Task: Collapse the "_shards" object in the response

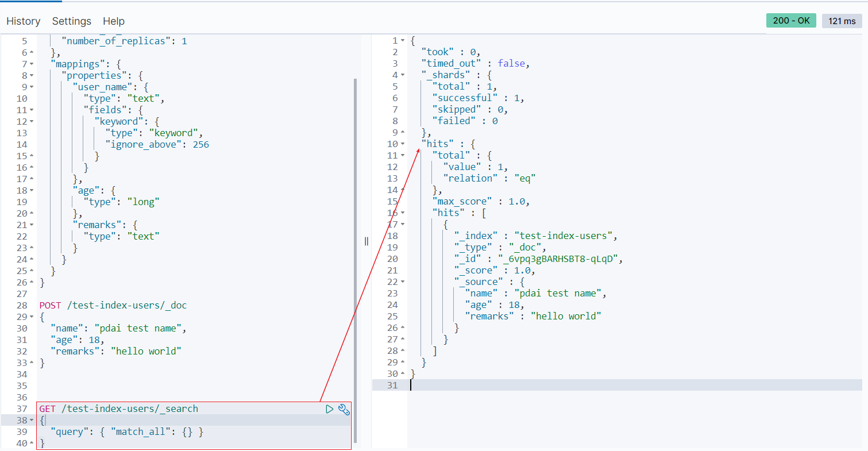Action: (x=403, y=75)
